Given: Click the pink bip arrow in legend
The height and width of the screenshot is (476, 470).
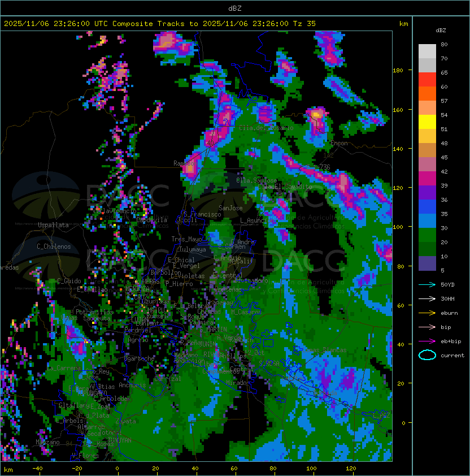Looking at the screenshot, I should click(x=427, y=327).
